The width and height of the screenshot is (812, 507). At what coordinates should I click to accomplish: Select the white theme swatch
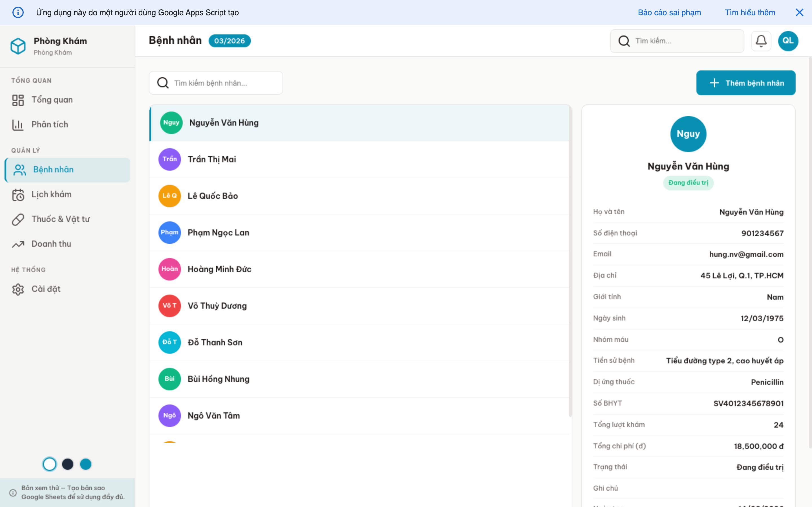pos(49,464)
